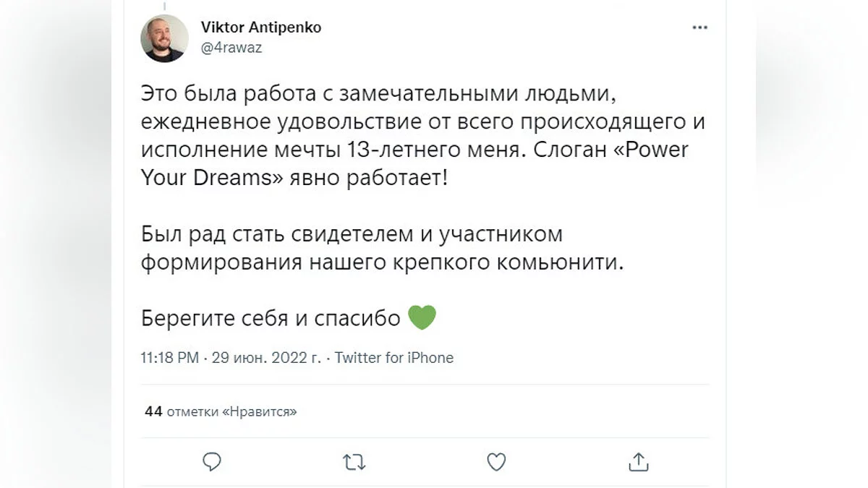Open the share icon below the tweet
Screen dimensions: 868x488
638,462
